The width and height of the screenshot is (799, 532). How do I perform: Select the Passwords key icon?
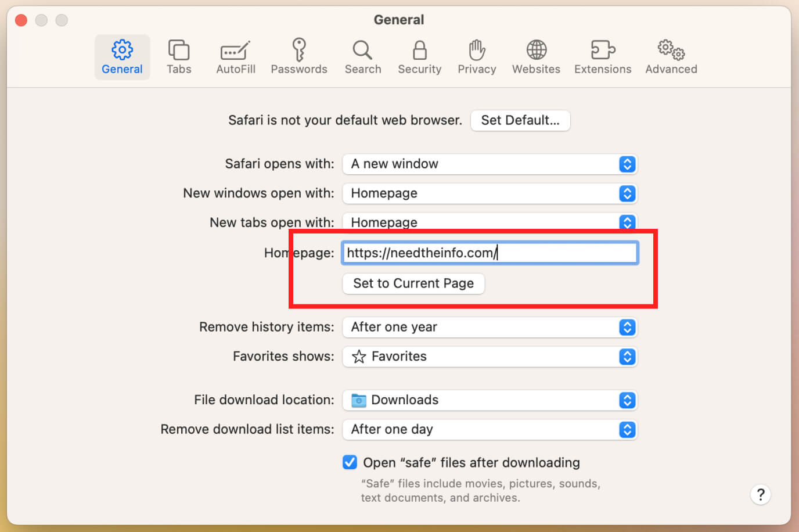tap(299, 51)
